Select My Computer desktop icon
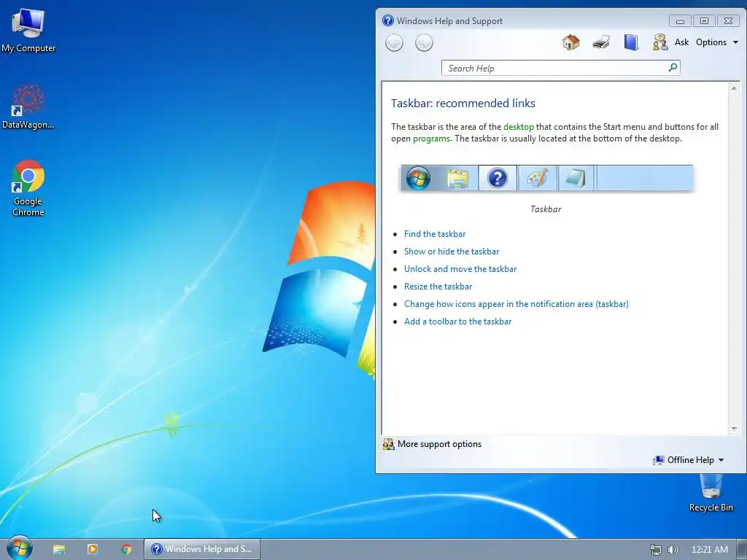Image resolution: width=747 pixels, height=560 pixels. (x=28, y=31)
